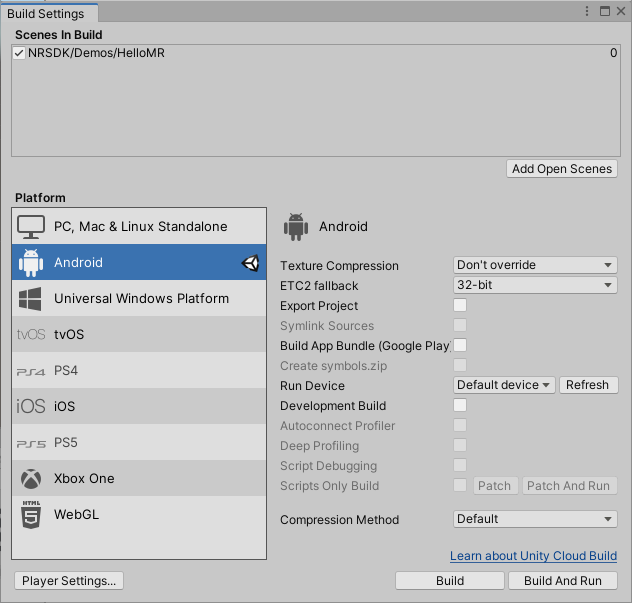Select the tvOS platform row

pos(139,334)
